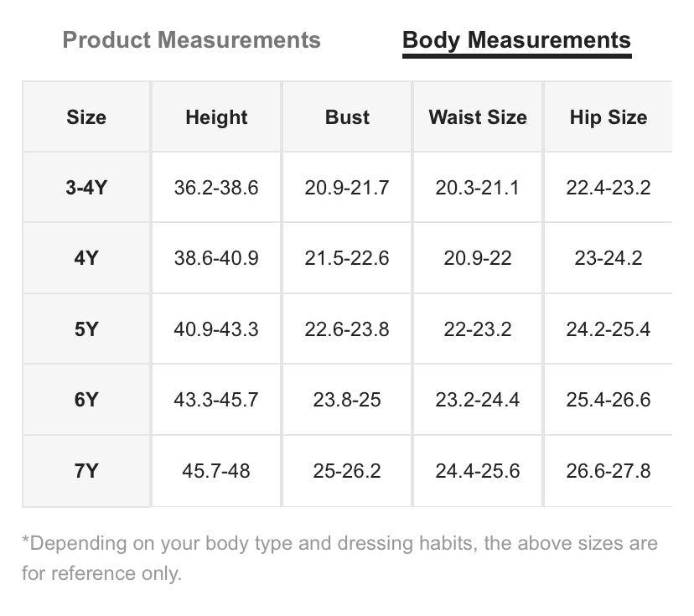Viewport: 694px width, 616px height.
Task: Select the Body Measurements tab
Action: [516, 41]
